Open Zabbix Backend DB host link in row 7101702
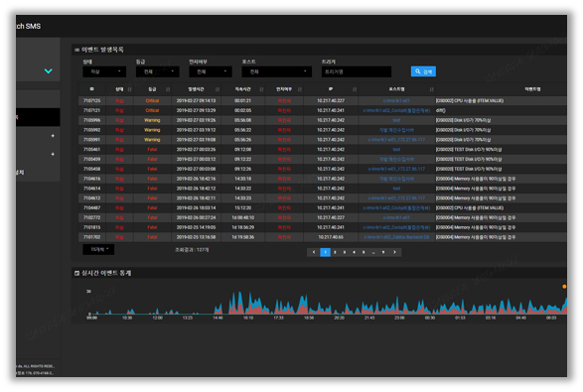The height and width of the screenshot is (392, 583). [x=396, y=237]
